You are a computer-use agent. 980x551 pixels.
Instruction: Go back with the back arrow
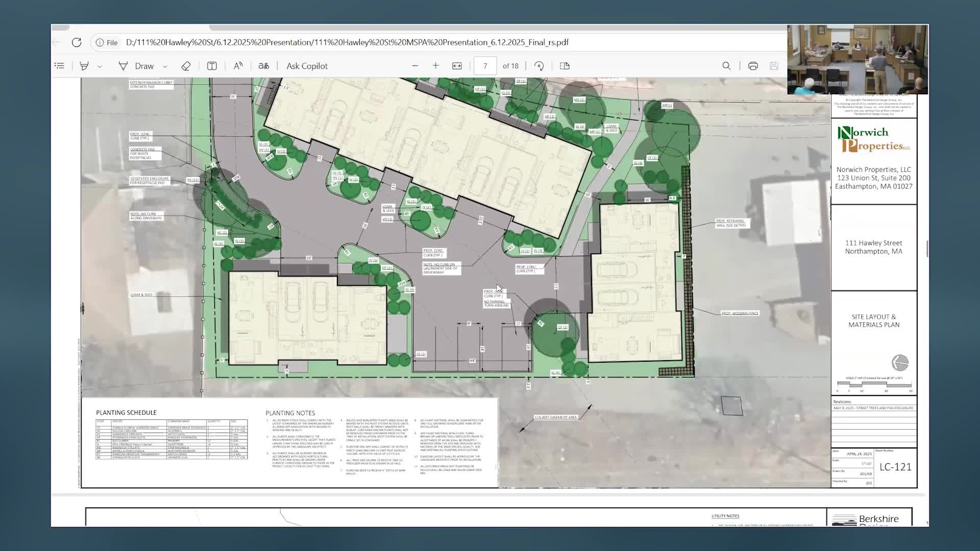click(x=57, y=42)
